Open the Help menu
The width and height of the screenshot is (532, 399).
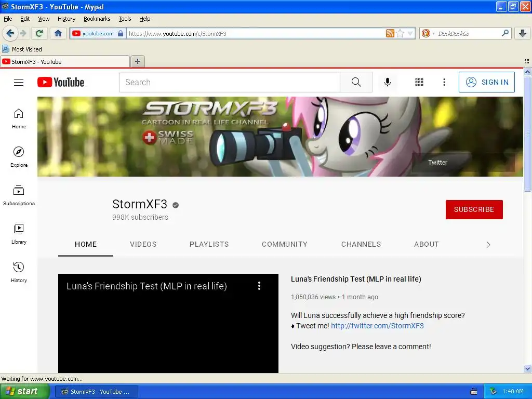point(145,19)
